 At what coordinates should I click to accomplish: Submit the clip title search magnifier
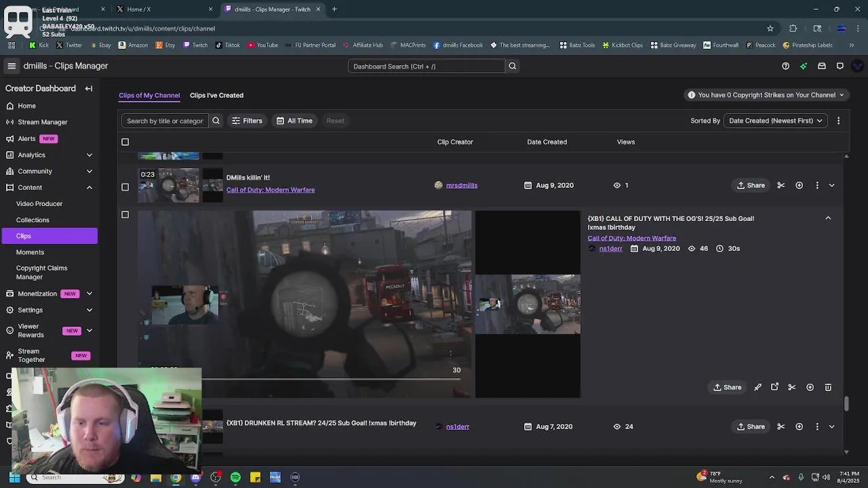(x=216, y=121)
